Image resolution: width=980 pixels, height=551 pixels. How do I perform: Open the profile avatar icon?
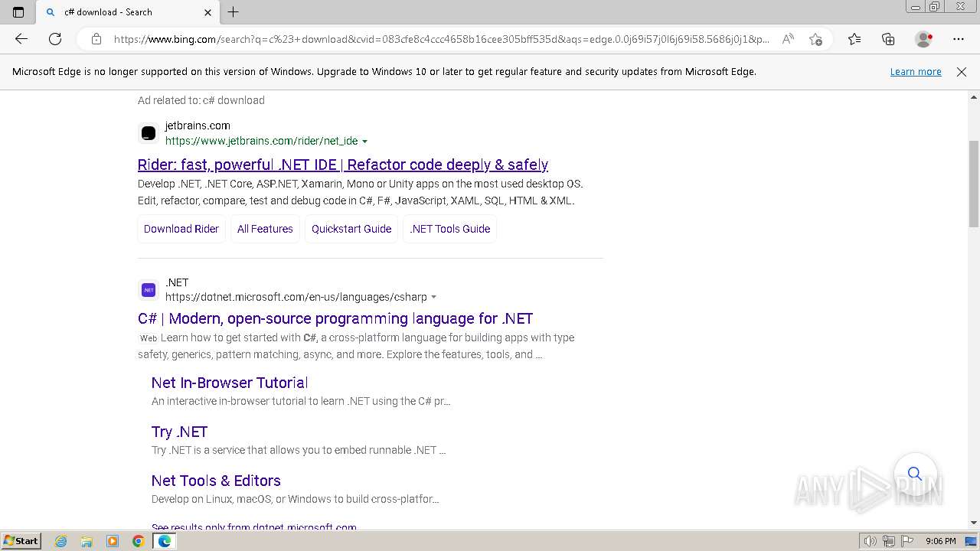pos(923,39)
